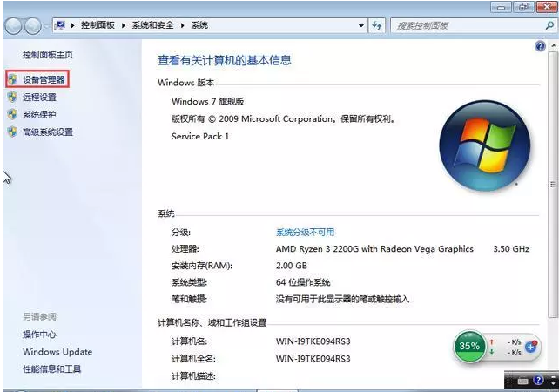Click the 2.00 GB installed memory value
The image size is (559, 392).
(x=292, y=266)
